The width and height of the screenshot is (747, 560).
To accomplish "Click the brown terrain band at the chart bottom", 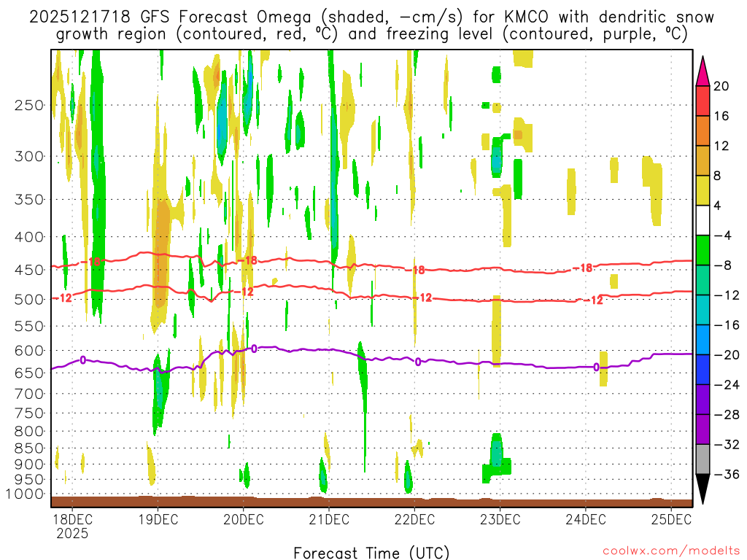I will click(x=371, y=502).
